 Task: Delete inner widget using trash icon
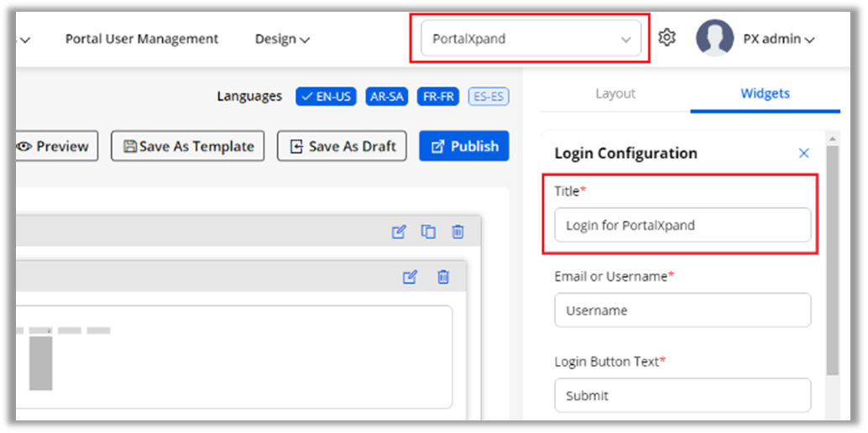[x=443, y=277]
